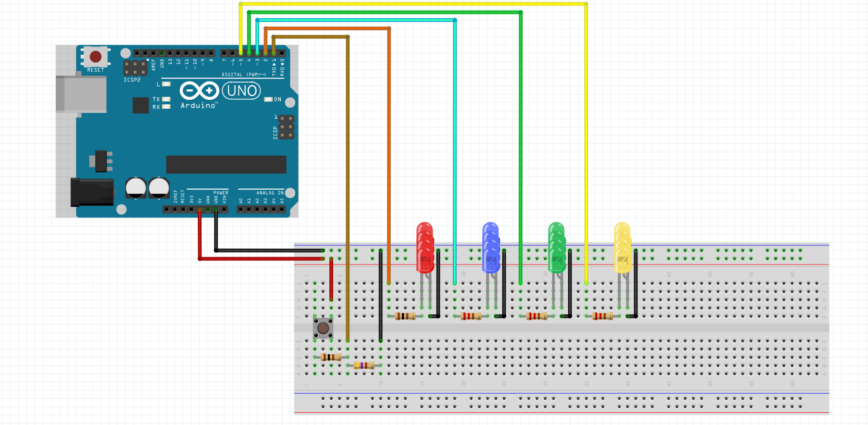
Task: Select the resistor directly below the pushbutton
Action: click(332, 357)
